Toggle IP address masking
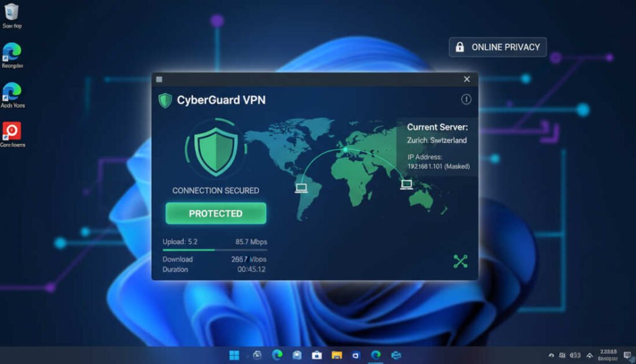This screenshot has width=636, height=364. [437, 166]
